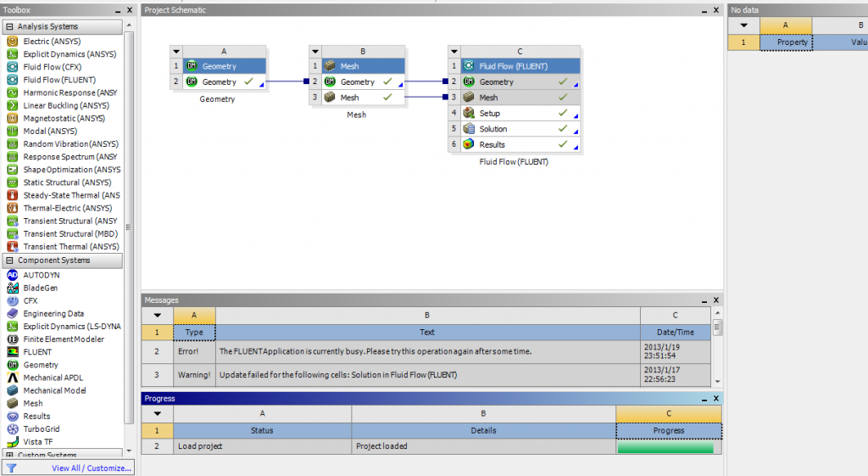
Task: Minimize the Messages panel
Action: pos(704,300)
